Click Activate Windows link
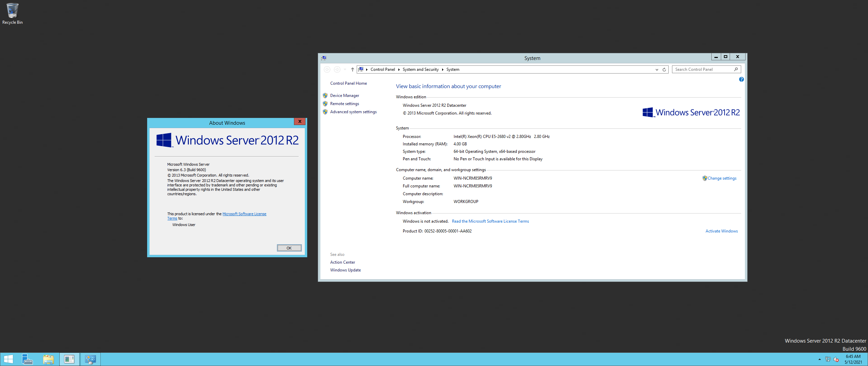This screenshot has width=868, height=366. (x=722, y=231)
